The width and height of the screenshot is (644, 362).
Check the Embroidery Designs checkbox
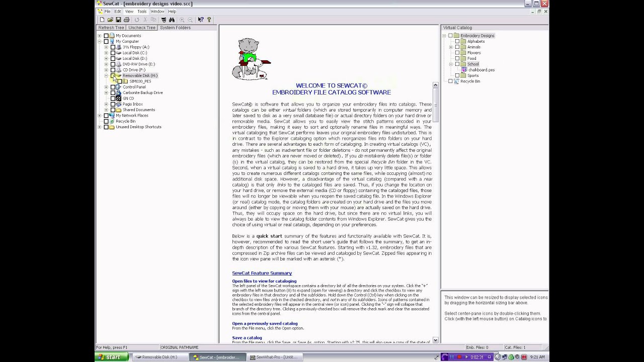[450, 36]
